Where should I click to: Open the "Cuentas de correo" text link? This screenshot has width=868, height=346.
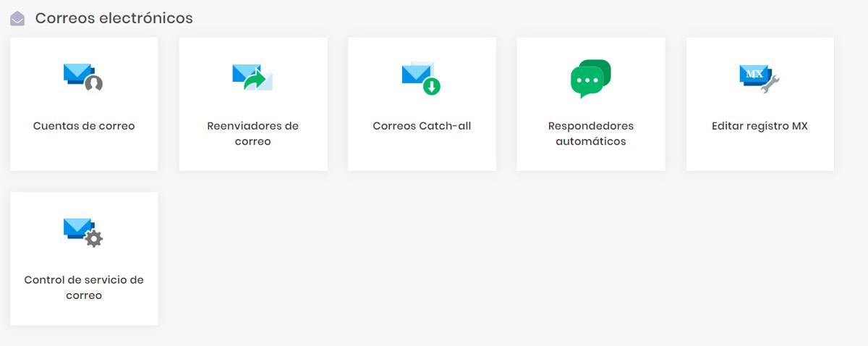(x=84, y=126)
